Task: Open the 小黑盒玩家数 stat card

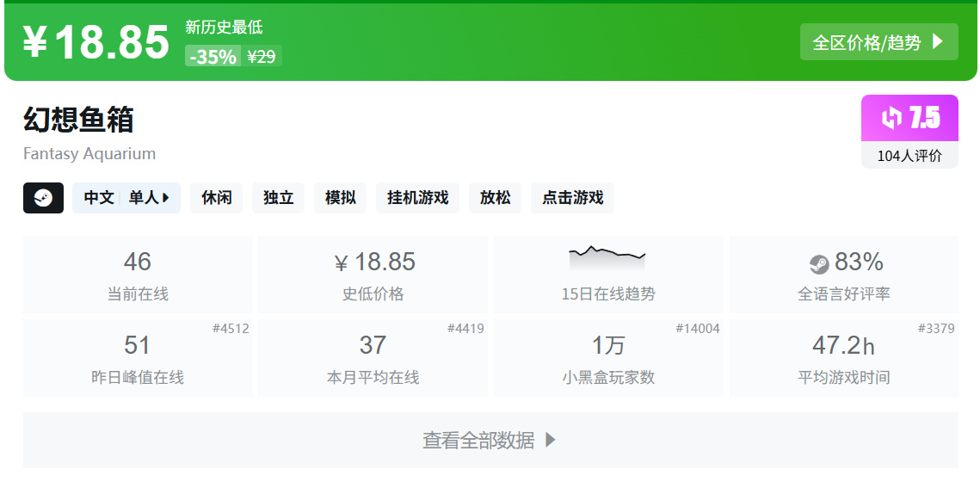Action: 608,358
